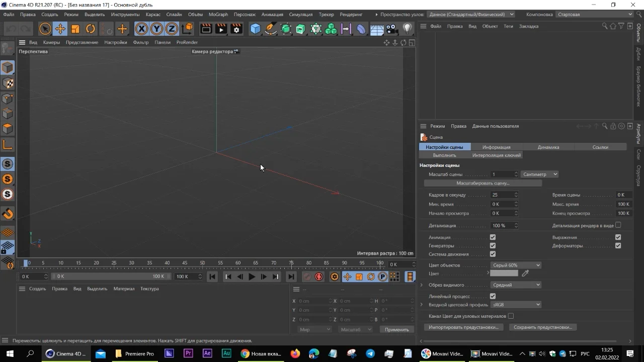Switch to model mode in left toolbar
Screen dimensions: 644x362
point(8,67)
